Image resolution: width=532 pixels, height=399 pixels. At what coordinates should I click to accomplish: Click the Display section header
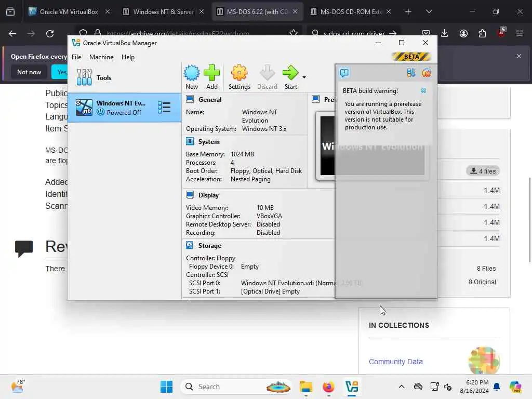click(x=208, y=195)
